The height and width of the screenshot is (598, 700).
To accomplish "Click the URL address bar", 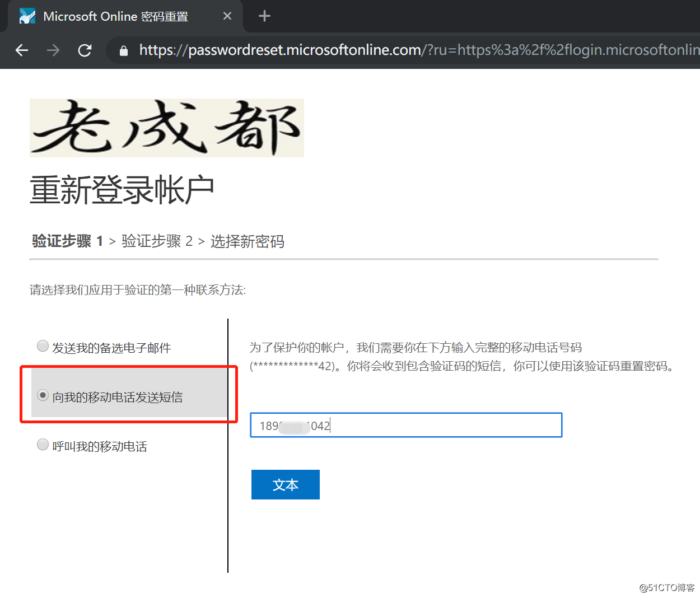I will click(403, 50).
